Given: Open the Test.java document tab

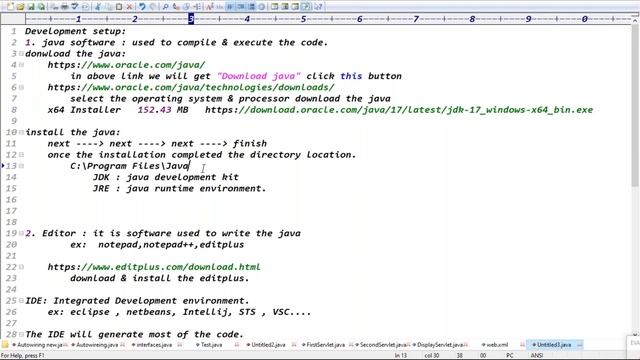Looking at the screenshot, I should (211, 345).
